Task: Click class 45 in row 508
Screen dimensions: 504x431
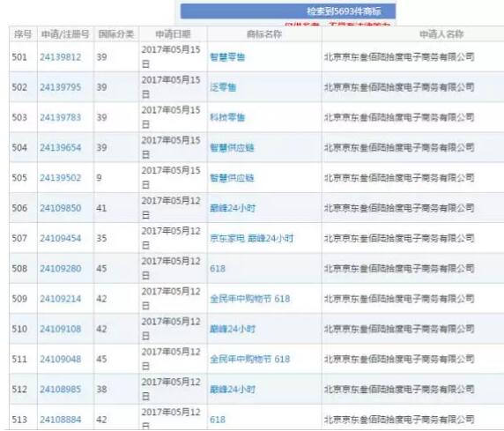Action: [x=101, y=269]
